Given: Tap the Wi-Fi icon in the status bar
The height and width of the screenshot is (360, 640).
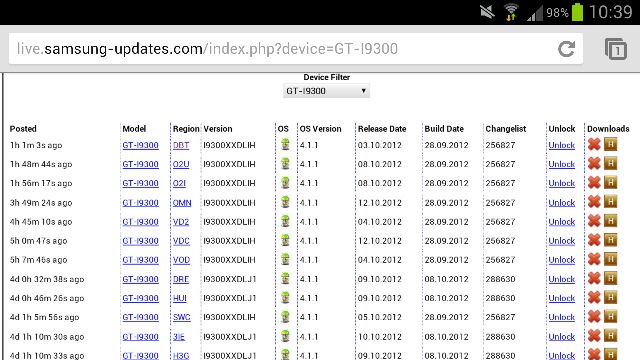Looking at the screenshot, I should [x=511, y=12].
